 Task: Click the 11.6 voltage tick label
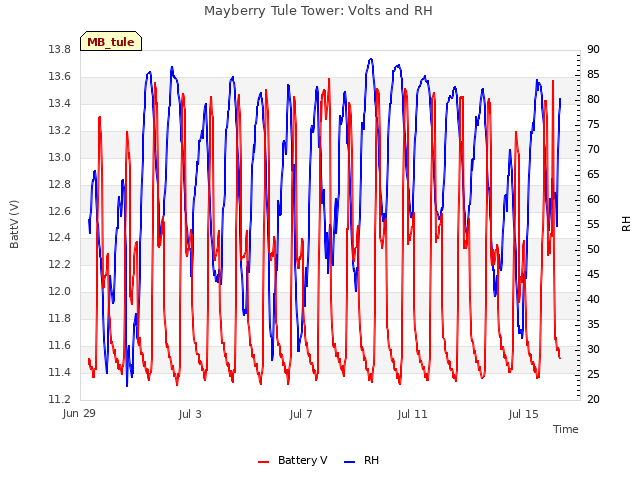(59, 345)
